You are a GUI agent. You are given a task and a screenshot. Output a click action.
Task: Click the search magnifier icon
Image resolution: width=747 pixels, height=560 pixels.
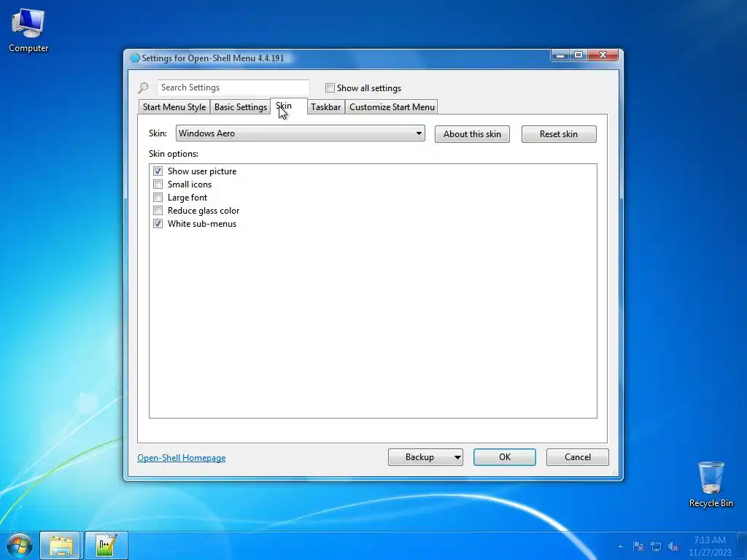tap(143, 87)
